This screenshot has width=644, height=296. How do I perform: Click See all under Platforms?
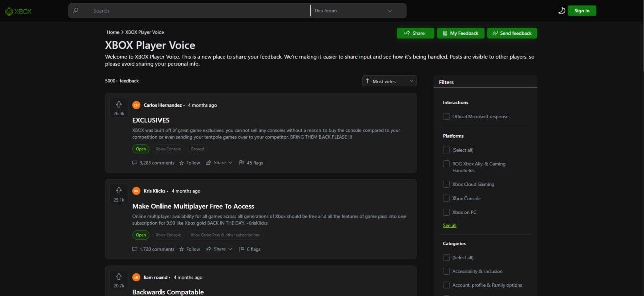[x=450, y=226]
